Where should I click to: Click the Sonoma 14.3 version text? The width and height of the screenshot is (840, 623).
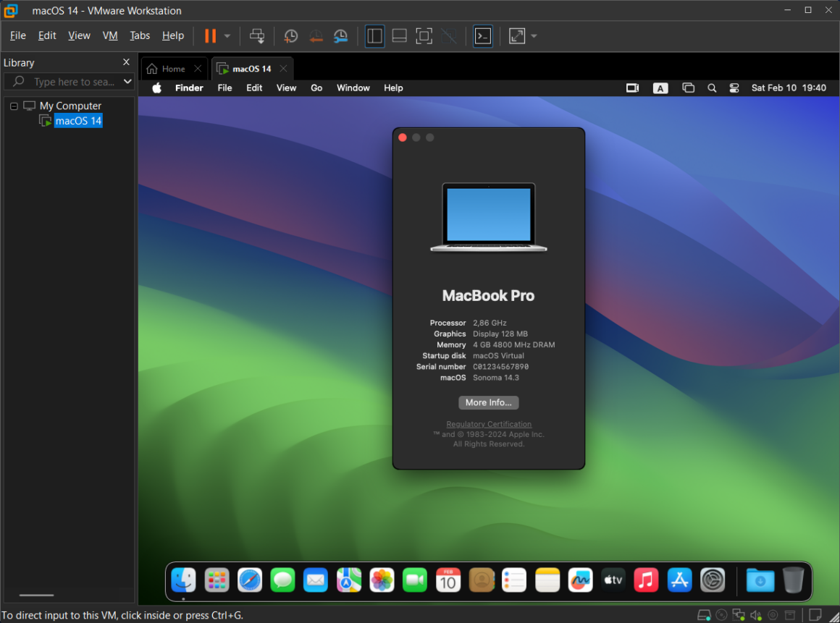click(495, 378)
